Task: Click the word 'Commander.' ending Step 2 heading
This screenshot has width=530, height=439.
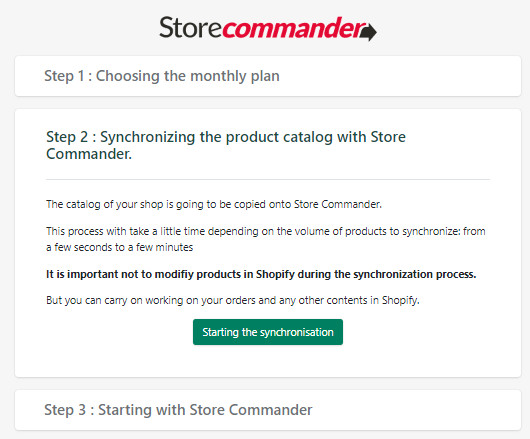Action: tap(89, 154)
